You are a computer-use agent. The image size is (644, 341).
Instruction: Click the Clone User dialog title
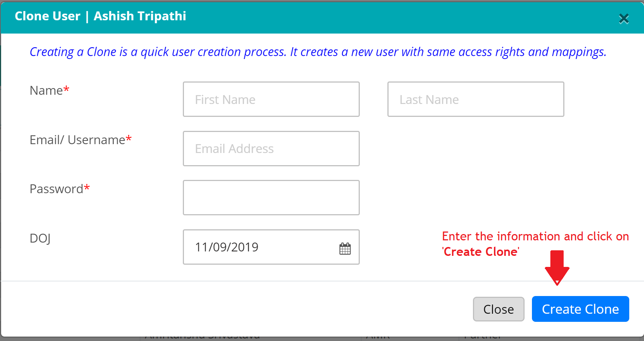[x=100, y=16]
